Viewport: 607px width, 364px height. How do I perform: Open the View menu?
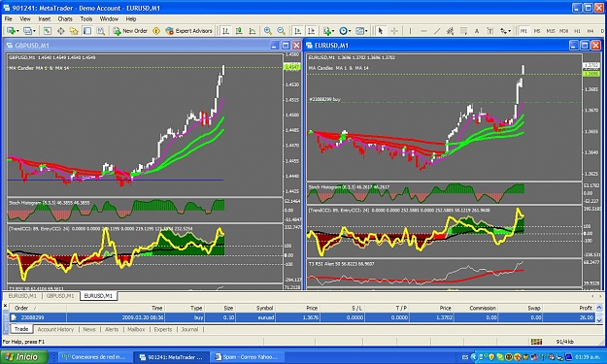coord(25,19)
